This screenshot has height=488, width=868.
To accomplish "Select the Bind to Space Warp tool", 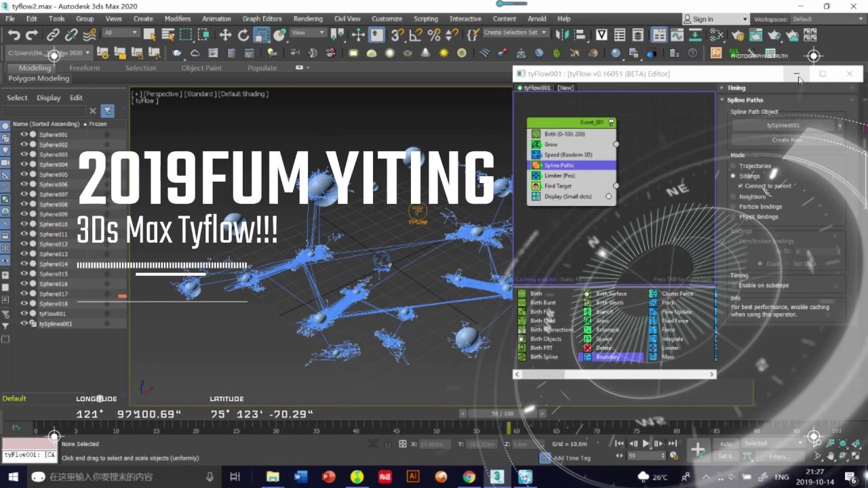I will [90, 35].
